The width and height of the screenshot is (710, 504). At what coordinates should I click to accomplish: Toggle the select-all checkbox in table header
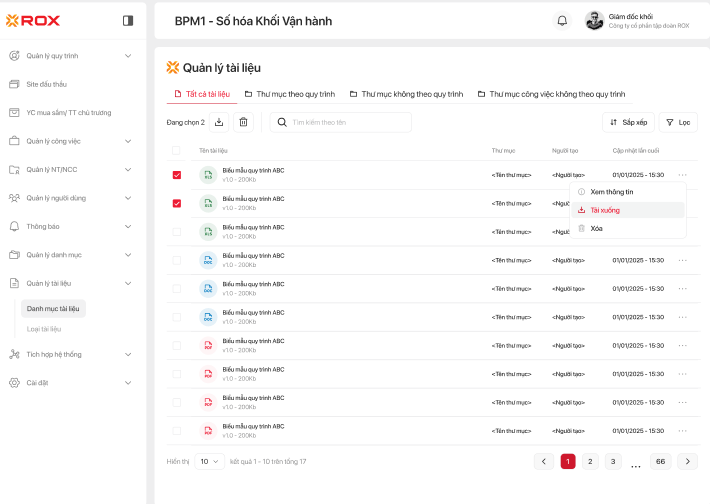[x=177, y=150]
